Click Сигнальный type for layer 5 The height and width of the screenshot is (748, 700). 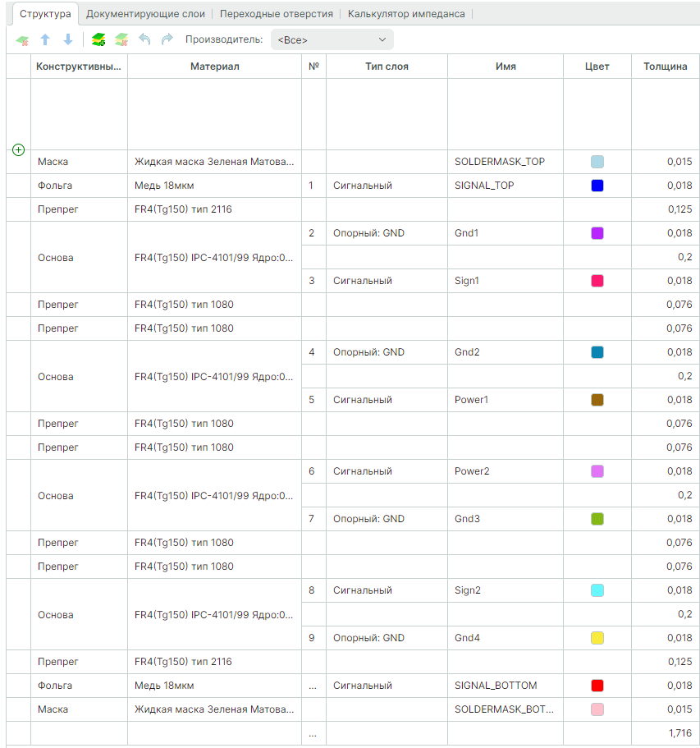point(387,400)
